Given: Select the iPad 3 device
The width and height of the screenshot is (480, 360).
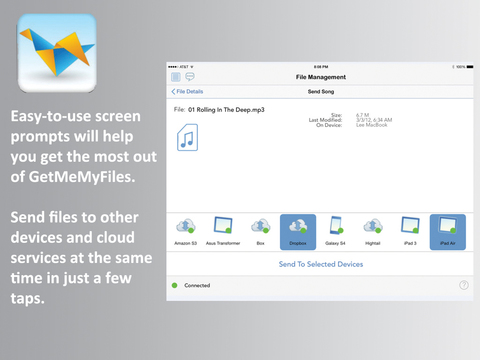Looking at the screenshot, I should [x=410, y=232].
